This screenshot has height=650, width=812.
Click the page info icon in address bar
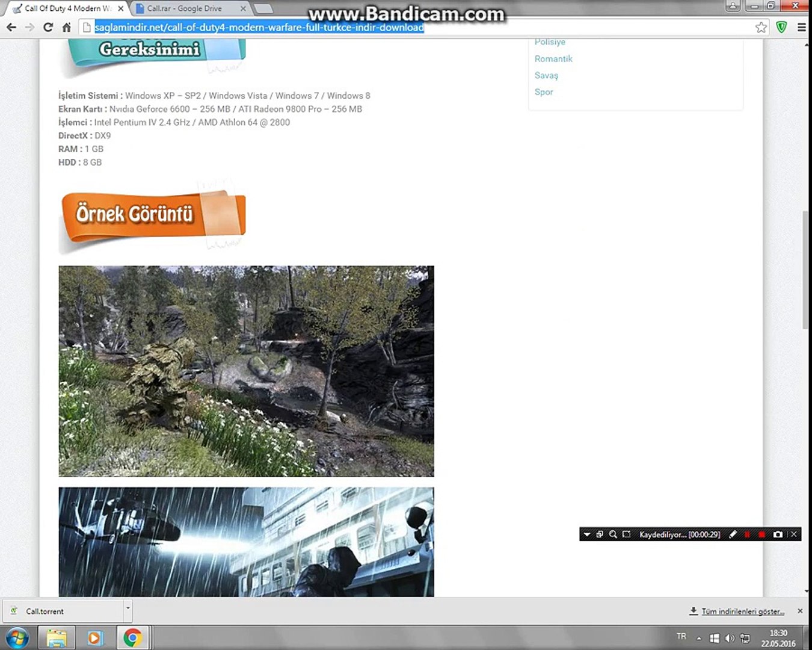pyautogui.click(x=87, y=27)
